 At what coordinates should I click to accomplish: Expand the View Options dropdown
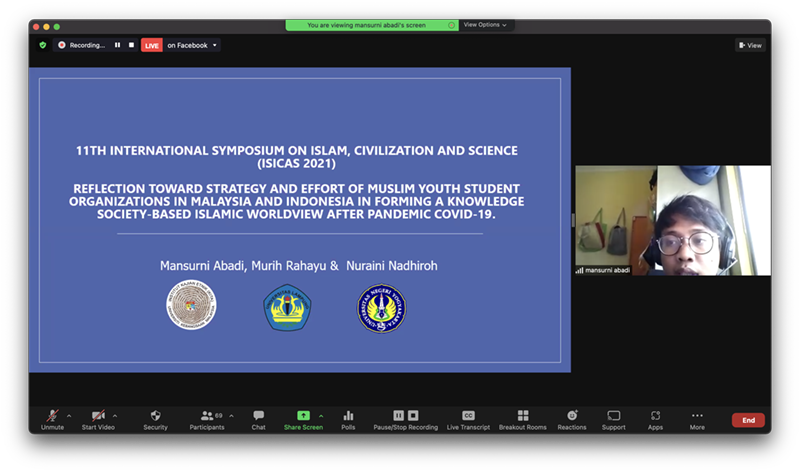tap(485, 25)
